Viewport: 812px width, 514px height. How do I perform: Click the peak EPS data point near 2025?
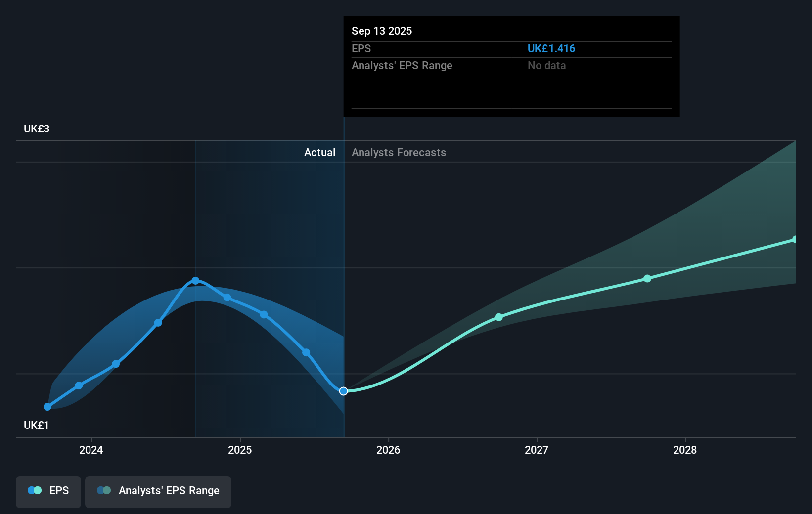pyautogui.click(x=196, y=280)
